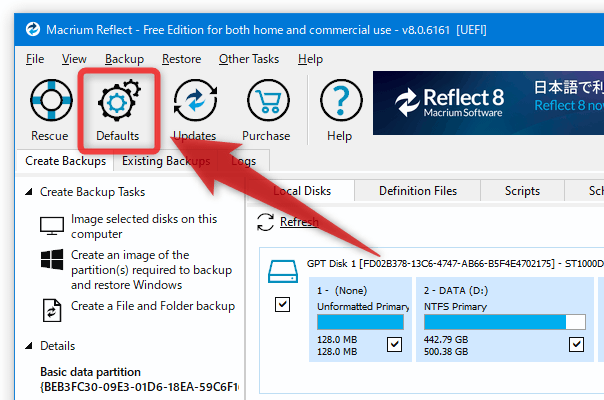Switch to the Existing Backups tab
The image size is (604, 400).
click(x=166, y=161)
